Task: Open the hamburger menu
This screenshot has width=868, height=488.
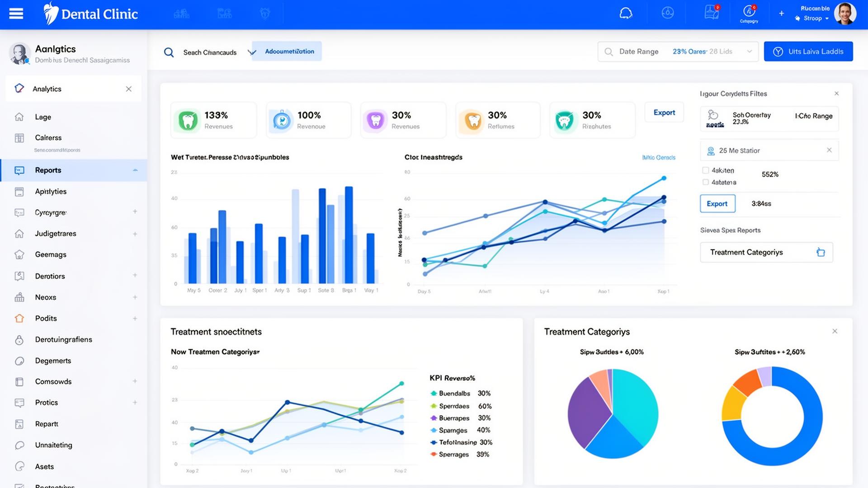Action: tap(16, 14)
